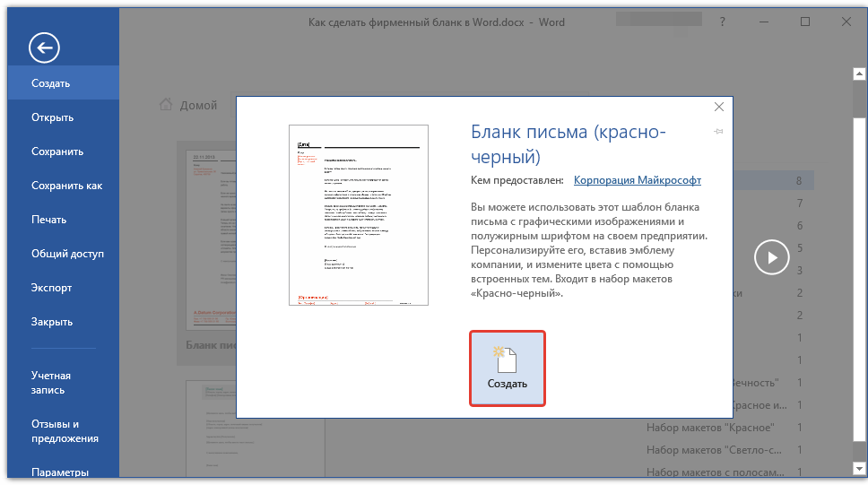Open Отзывы и предложения in the sidebar
The image size is (868, 485).
coord(65,431)
